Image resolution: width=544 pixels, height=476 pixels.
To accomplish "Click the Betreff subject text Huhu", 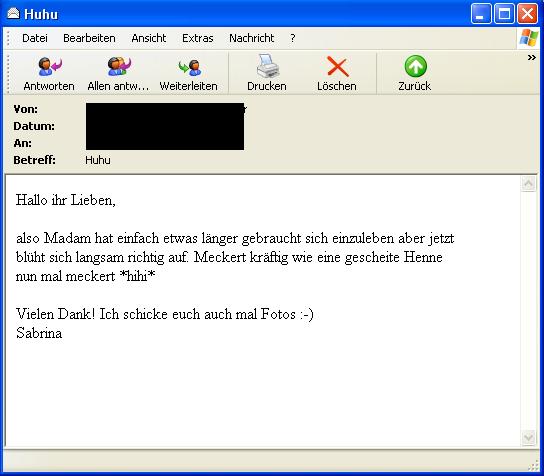I will (x=98, y=160).
